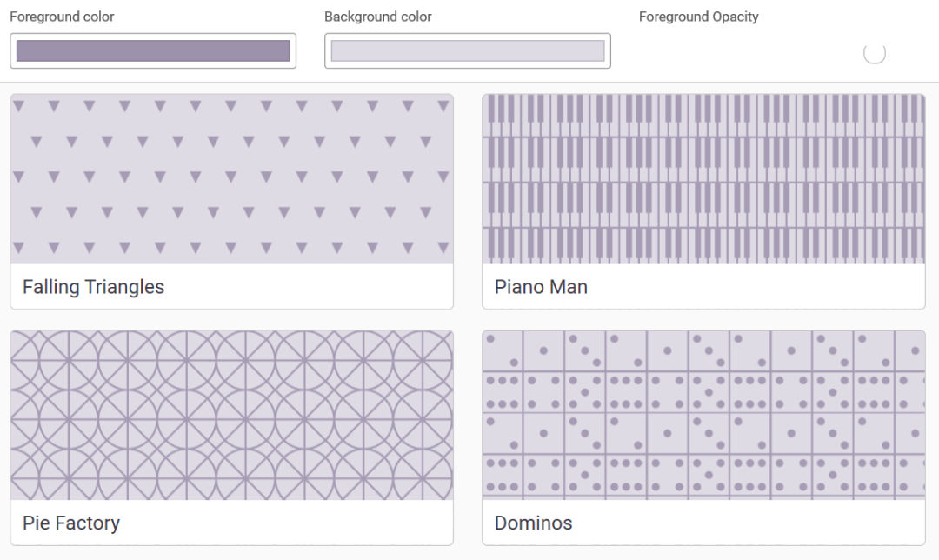Click the Falling Triangles title text
Image resolution: width=939 pixels, height=560 pixels.
(93, 287)
